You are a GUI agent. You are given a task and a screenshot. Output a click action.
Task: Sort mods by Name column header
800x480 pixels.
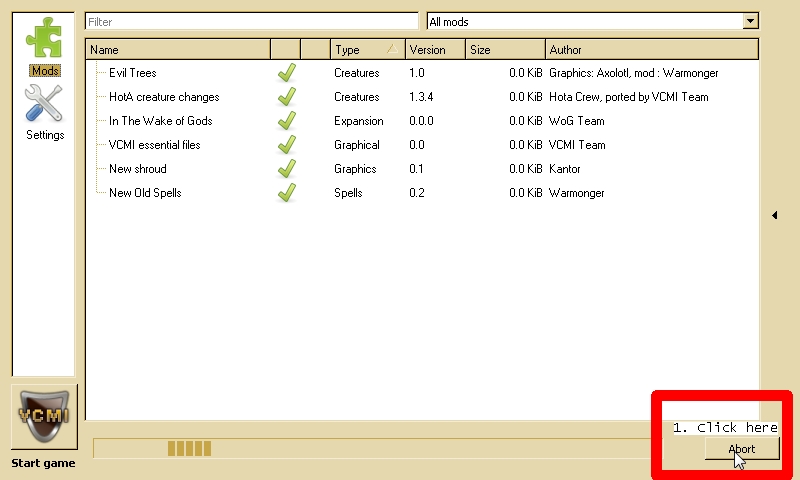[178, 50]
